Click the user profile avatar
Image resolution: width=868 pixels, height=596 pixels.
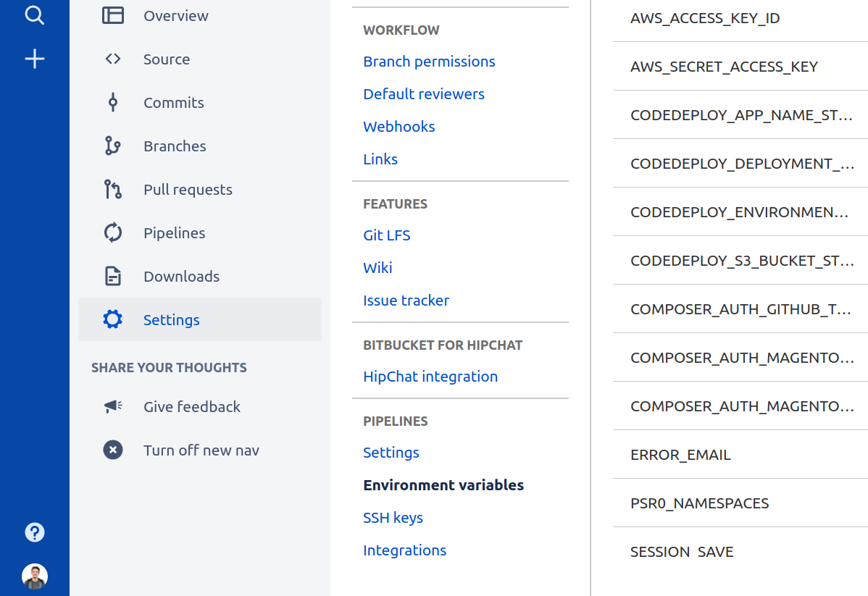(35, 576)
